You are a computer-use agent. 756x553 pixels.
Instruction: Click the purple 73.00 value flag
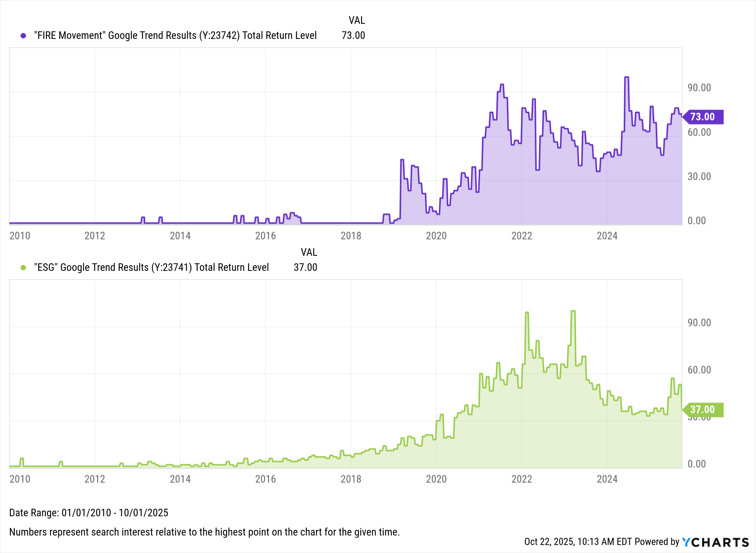tap(703, 117)
